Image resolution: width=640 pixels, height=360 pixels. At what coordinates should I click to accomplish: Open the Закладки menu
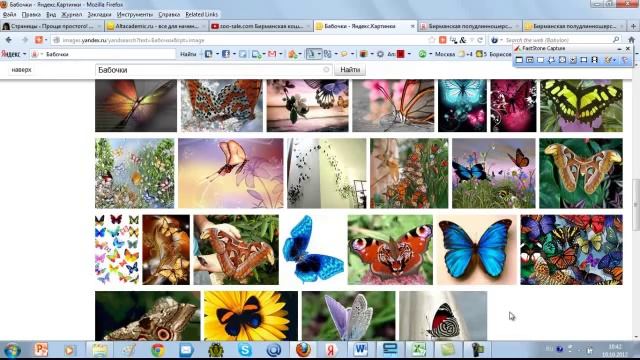pos(99,14)
